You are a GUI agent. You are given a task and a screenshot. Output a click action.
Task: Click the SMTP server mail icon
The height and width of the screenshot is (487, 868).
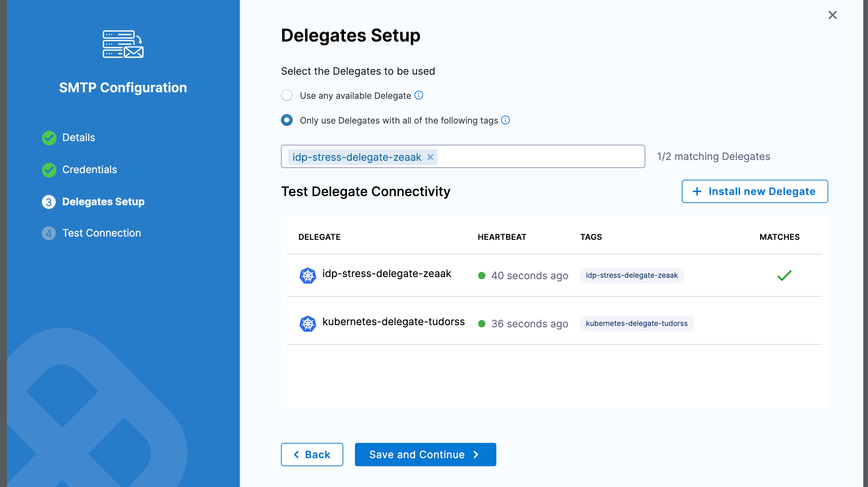(x=123, y=44)
